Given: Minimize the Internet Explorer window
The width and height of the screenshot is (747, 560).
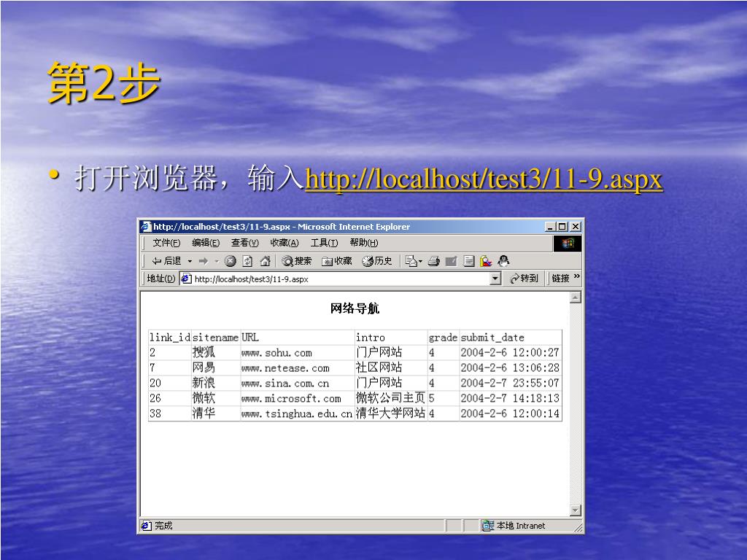Looking at the screenshot, I should click(x=551, y=227).
